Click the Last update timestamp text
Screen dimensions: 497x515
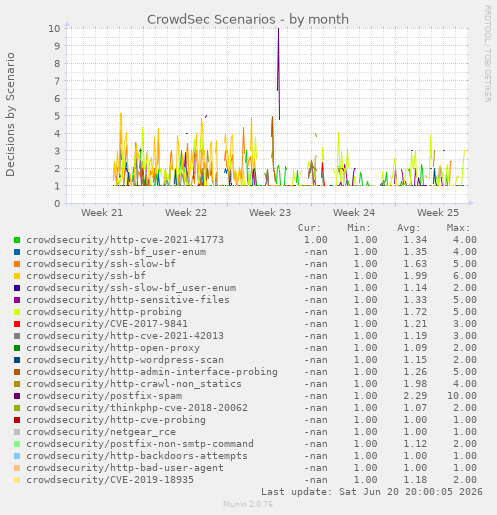click(372, 492)
